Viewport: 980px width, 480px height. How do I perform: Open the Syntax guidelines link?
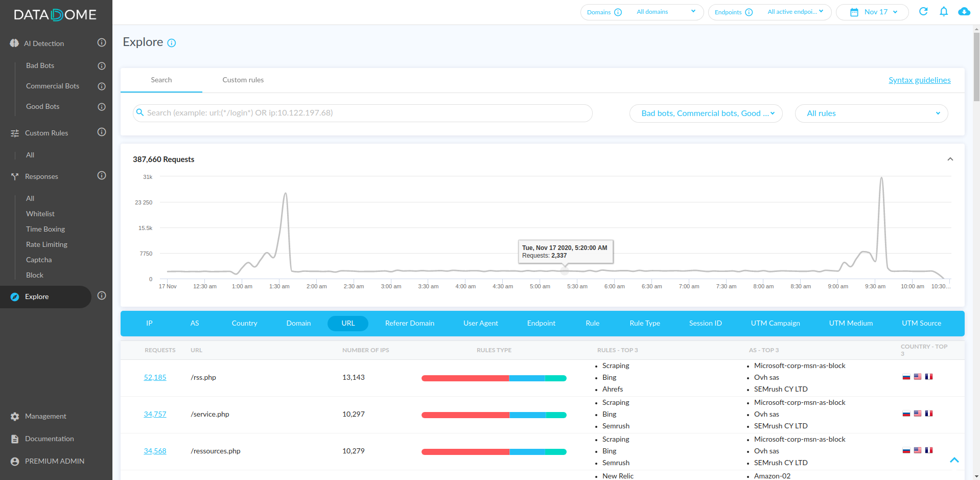pos(920,80)
